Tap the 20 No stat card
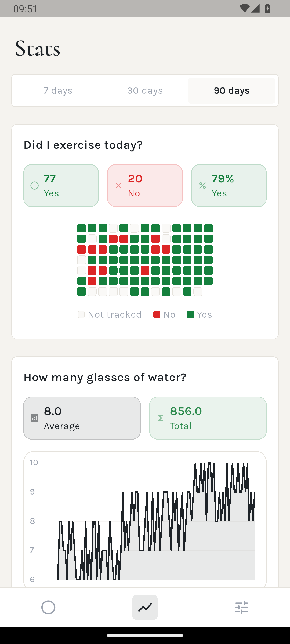The width and height of the screenshot is (290, 644). tap(145, 186)
